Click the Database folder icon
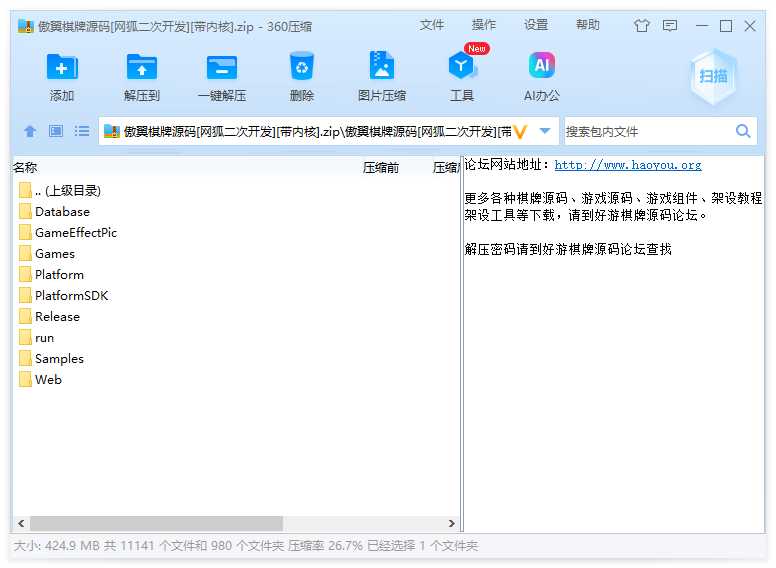 [x=25, y=211]
